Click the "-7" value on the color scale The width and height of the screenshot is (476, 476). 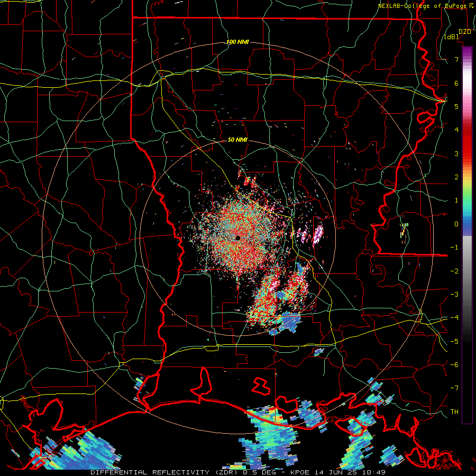pos(454,388)
